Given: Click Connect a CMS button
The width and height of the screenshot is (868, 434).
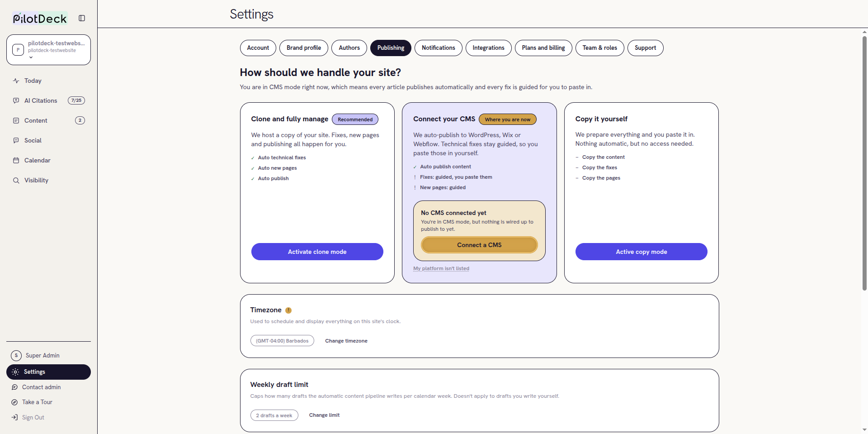Looking at the screenshot, I should point(479,245).
